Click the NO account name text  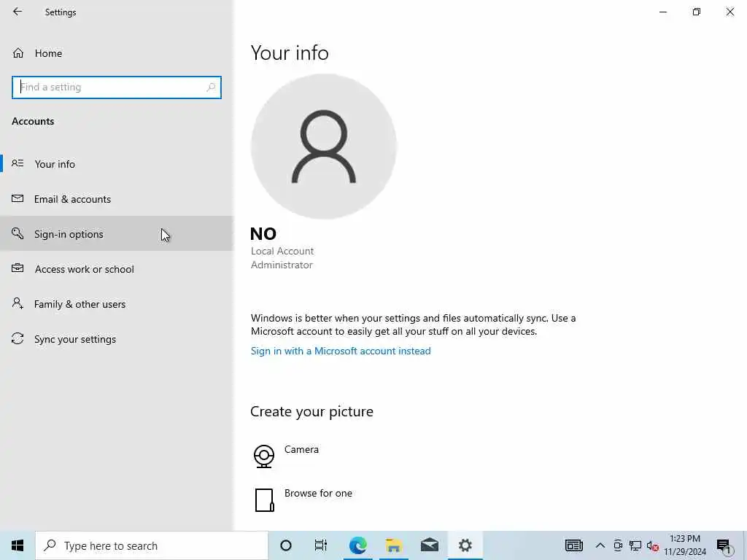coord(263,234)
